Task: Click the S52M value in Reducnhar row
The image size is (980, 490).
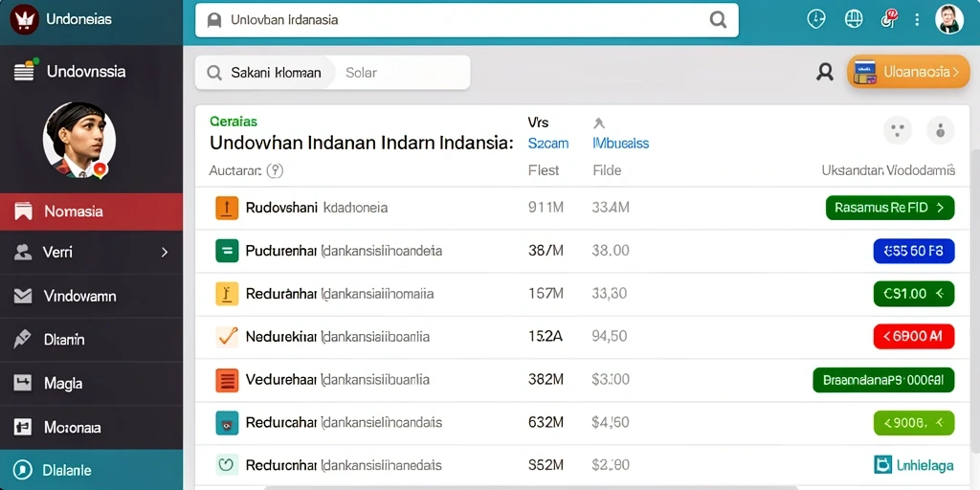Action: click(546, 465)
